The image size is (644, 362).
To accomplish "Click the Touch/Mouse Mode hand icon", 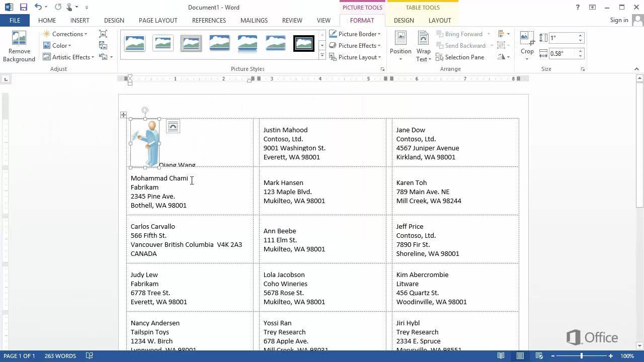I will (x=70, y=7).
